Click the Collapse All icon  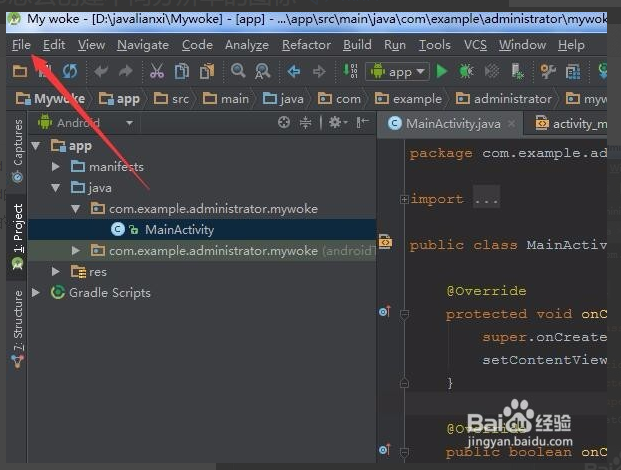click(305, 123)
